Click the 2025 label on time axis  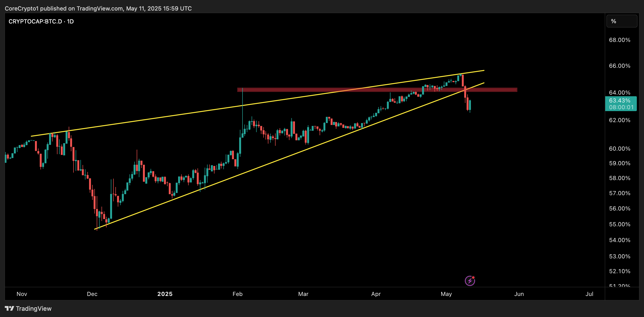pos(165,294)
